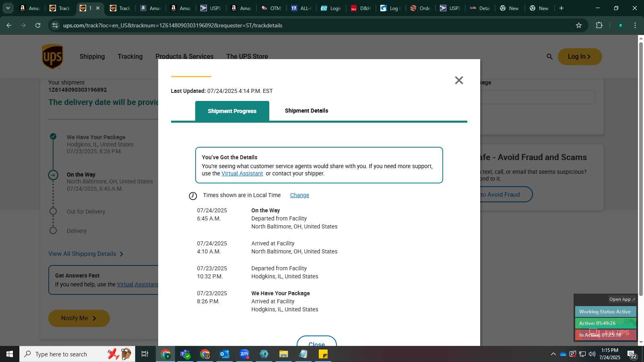Open Task View on the taskbar
This screenshot has height=362, width=644.
145,354
